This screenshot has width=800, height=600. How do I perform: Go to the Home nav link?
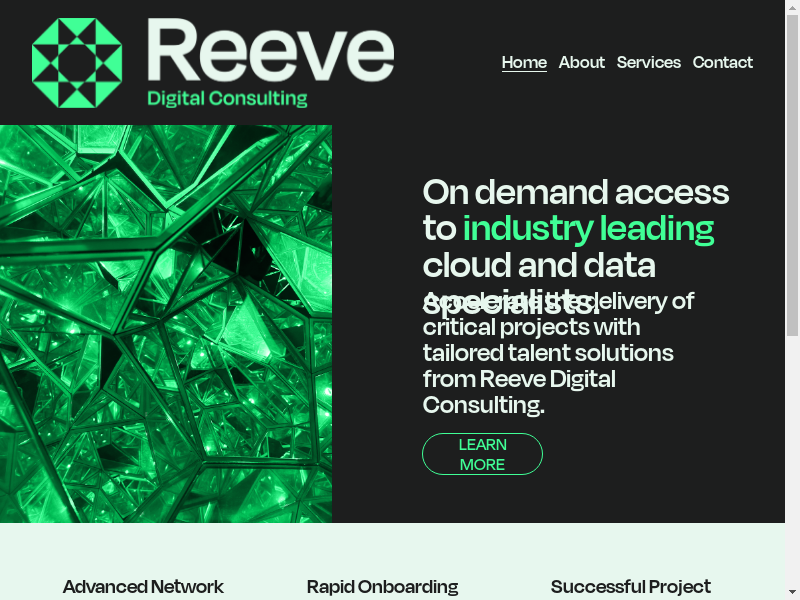[x=524, y=62]
